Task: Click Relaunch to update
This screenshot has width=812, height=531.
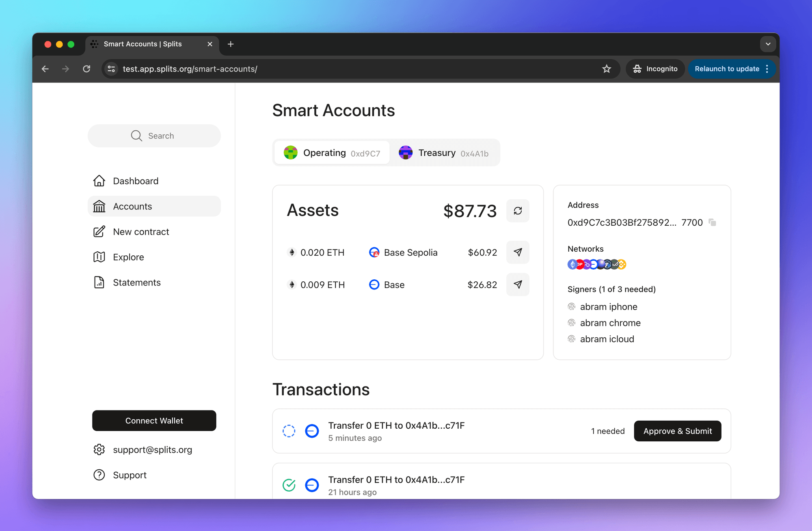Action: [727, 69]
